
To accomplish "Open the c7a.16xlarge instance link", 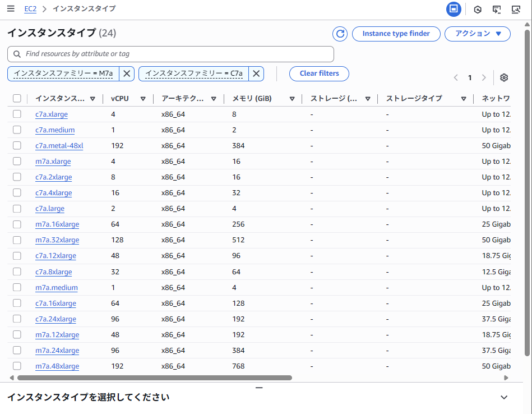I will click(x=55, y=303).
